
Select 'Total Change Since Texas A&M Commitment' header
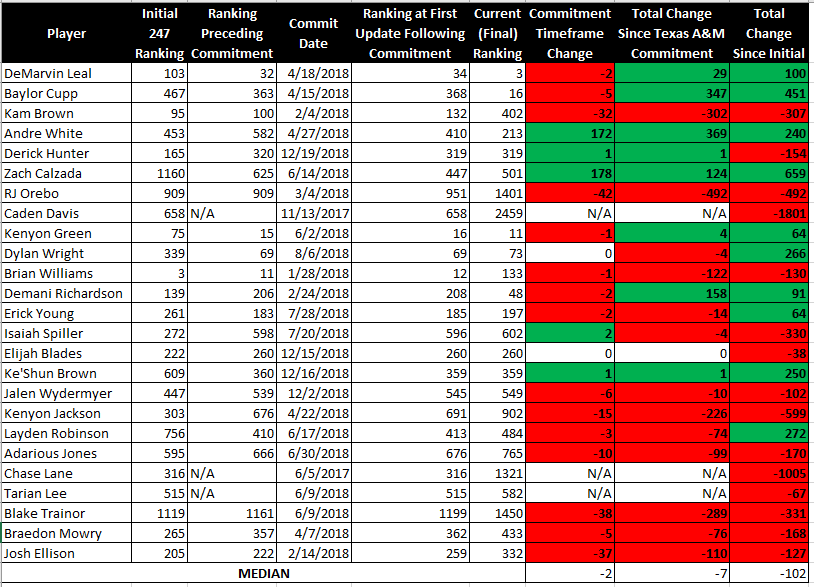[672, 33]
